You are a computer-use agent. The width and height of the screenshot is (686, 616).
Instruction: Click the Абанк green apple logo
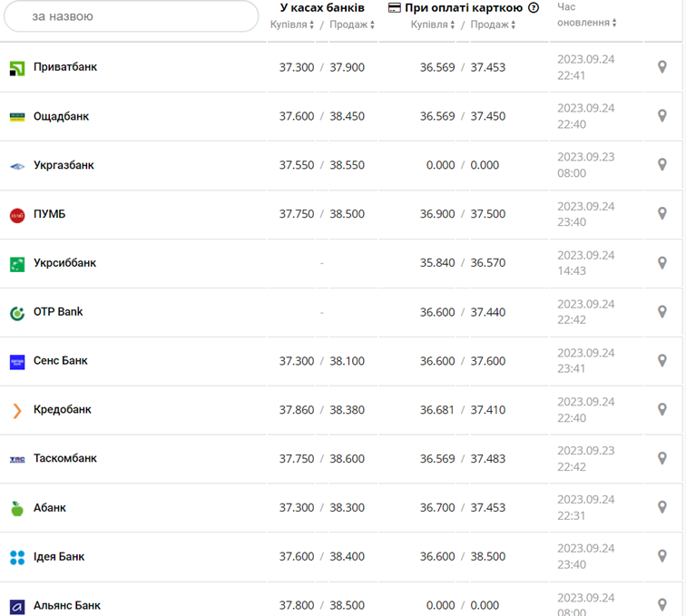pyautogui.click(x=17, y=508)
